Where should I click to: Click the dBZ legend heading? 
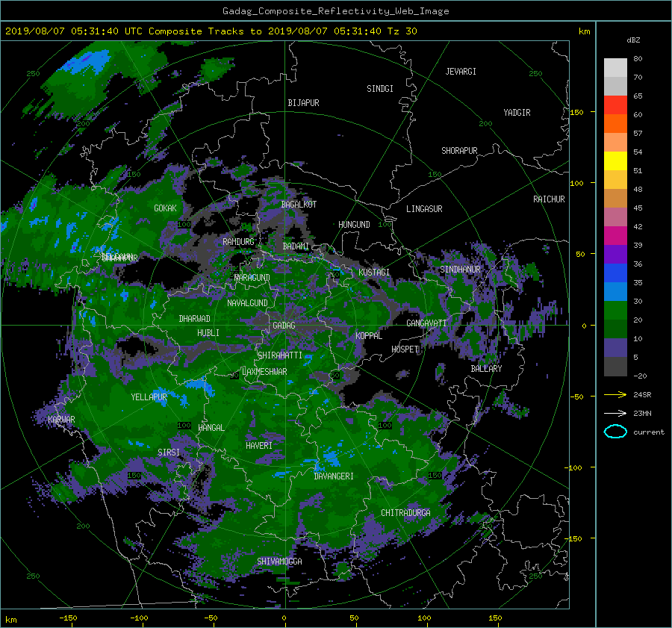tap(633, 40)
